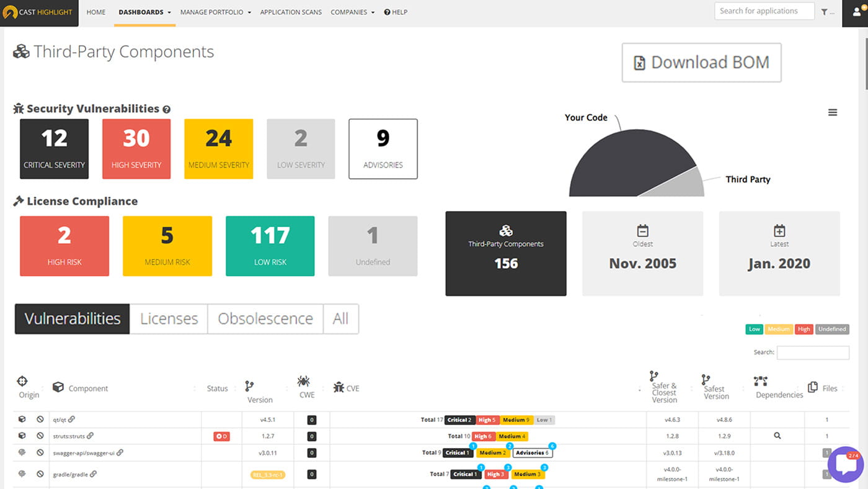Click the link icon next to qt/qt component
The image size is (868, 489).
(x=73, y=419)
